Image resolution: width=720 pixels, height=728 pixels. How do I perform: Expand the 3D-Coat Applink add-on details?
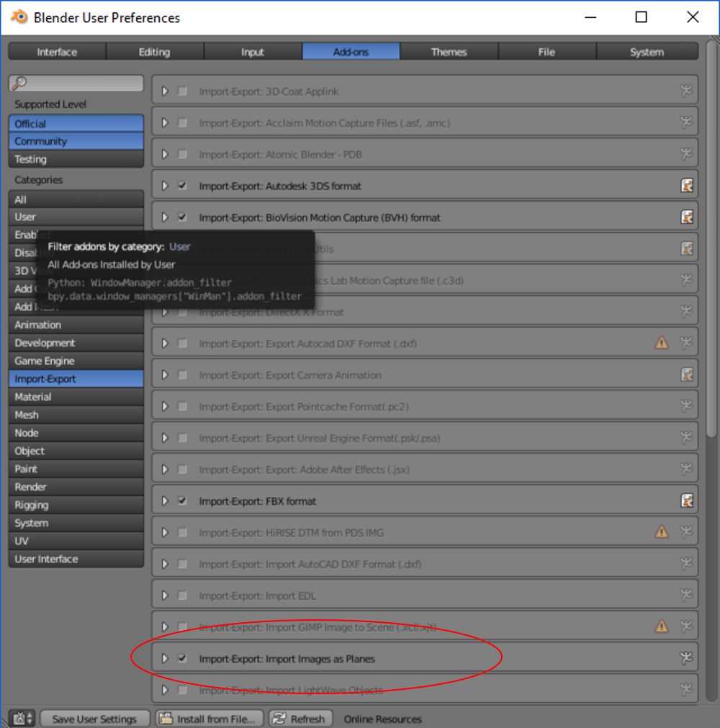pos(165,91)
